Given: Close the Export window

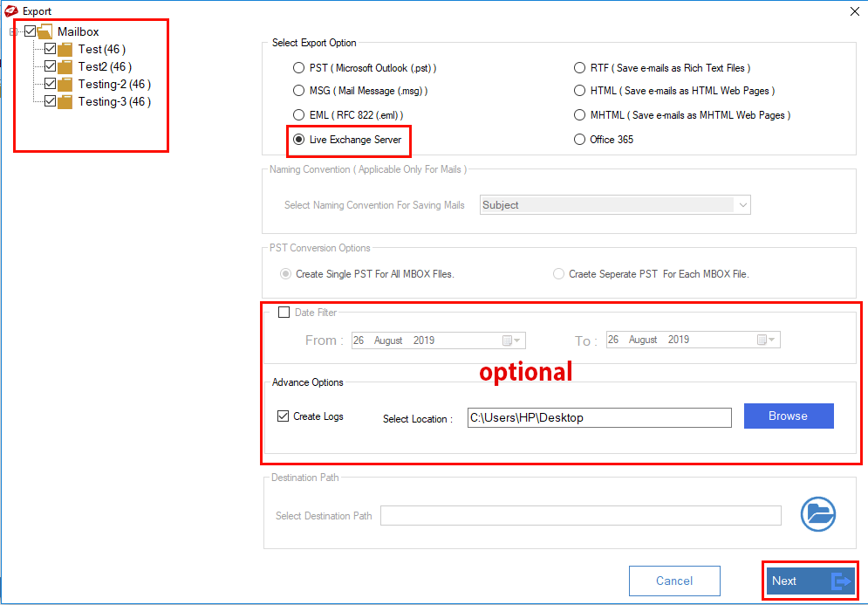Looking at the screenshot, I should tap(854, 11).
